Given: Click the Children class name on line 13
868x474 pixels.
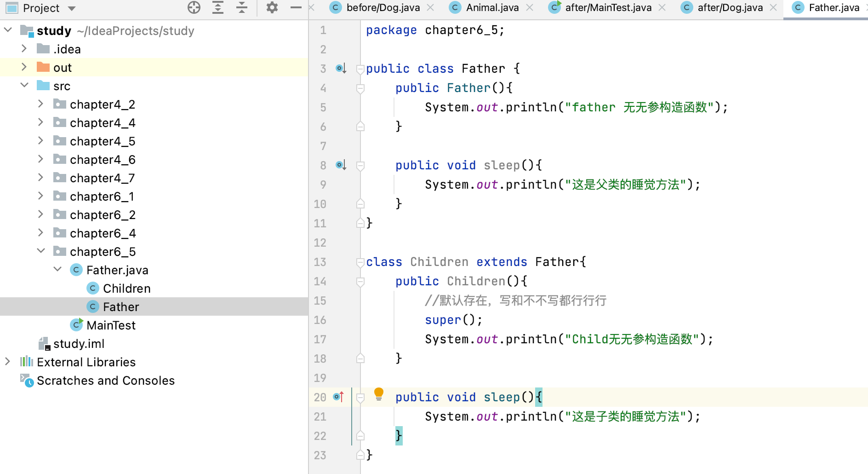Looking at the screenshot, I should [439, 262].
